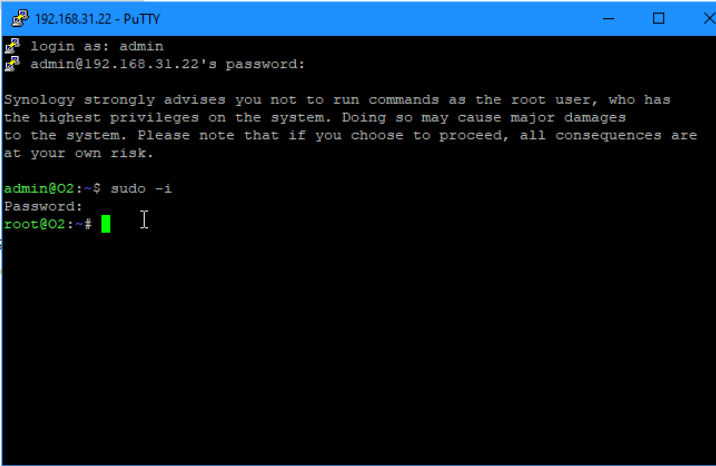The width and height of the screenshot is (716, 466).
Task: Click the 'highest privileges' phrase
Action: pyautogui.click(x=119, y=118)
